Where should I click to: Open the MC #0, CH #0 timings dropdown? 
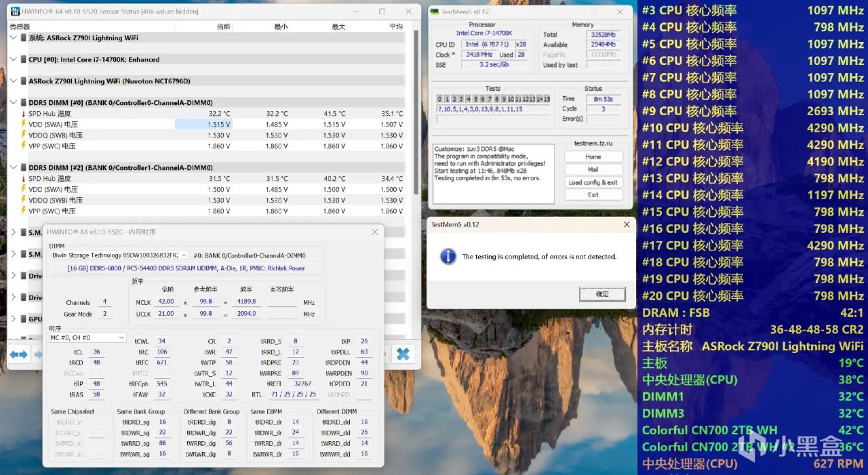pos(87,337)
